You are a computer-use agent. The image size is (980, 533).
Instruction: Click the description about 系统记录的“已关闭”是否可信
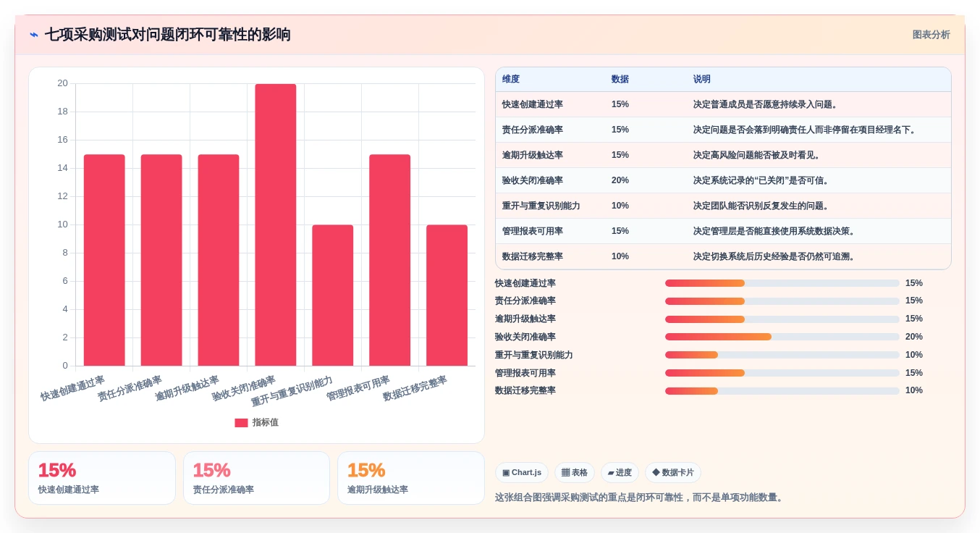(763, 180)
